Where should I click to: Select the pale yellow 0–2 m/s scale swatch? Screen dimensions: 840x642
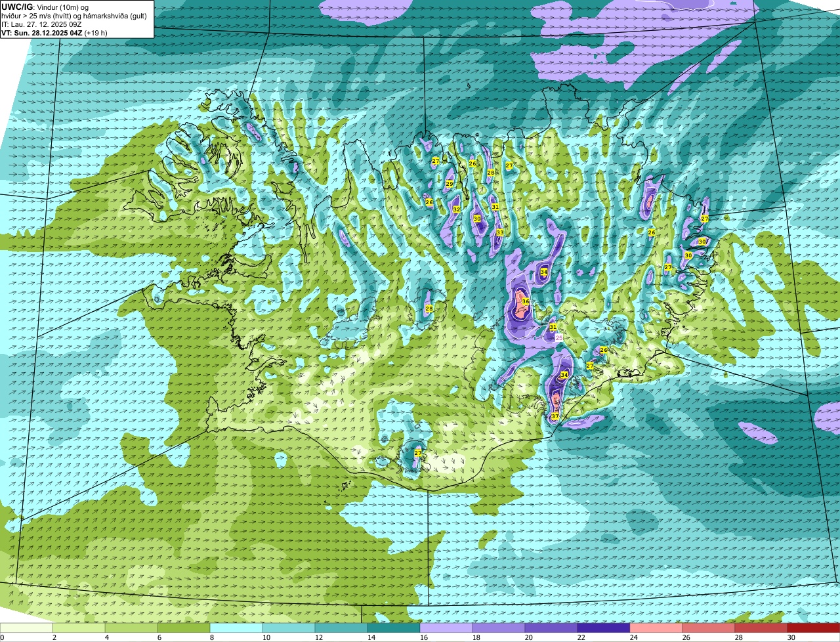26,628
